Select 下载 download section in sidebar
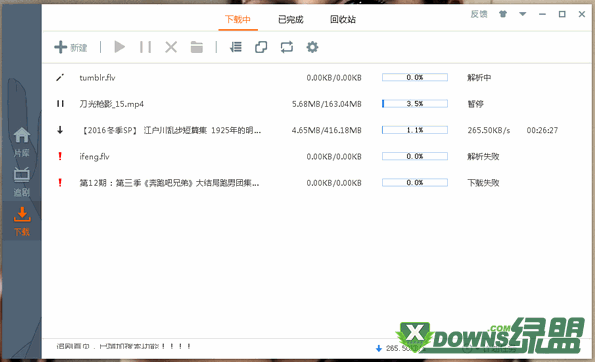This screenshot has height=362, width=595. coord(22,221)
